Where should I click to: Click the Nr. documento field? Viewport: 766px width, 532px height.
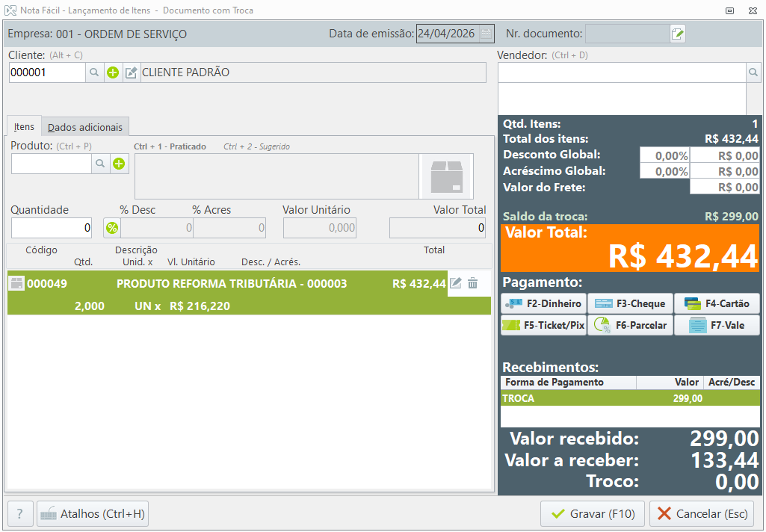627,34
